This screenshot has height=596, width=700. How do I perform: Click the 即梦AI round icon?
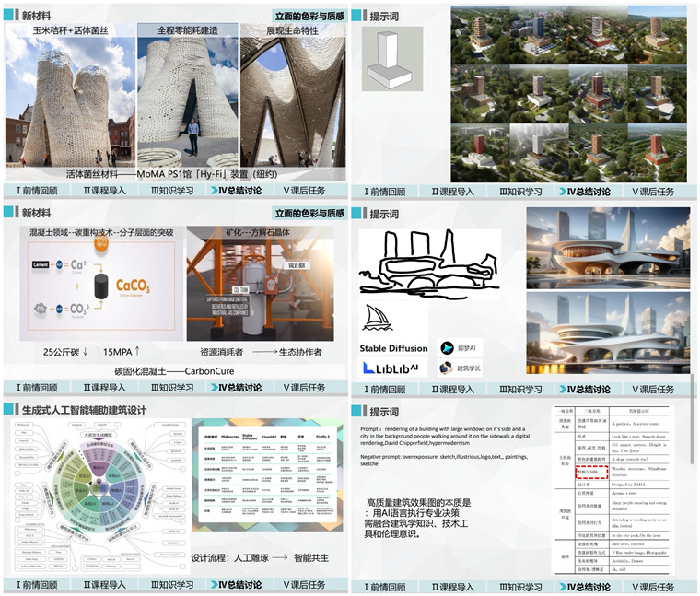coord(447,348)
